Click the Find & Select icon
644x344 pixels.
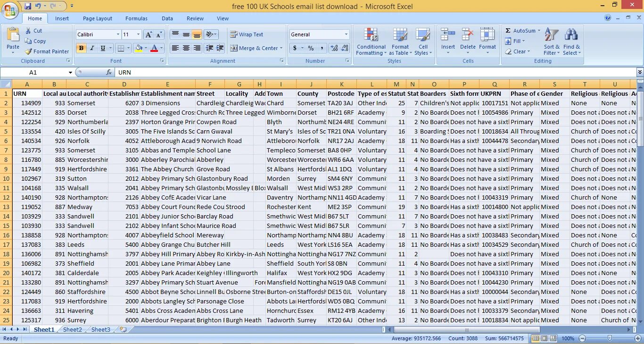coord(571,41)
